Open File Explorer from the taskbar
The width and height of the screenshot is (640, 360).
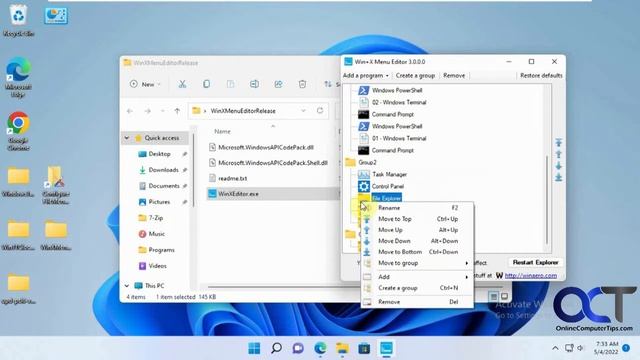(x=342, y=348)
